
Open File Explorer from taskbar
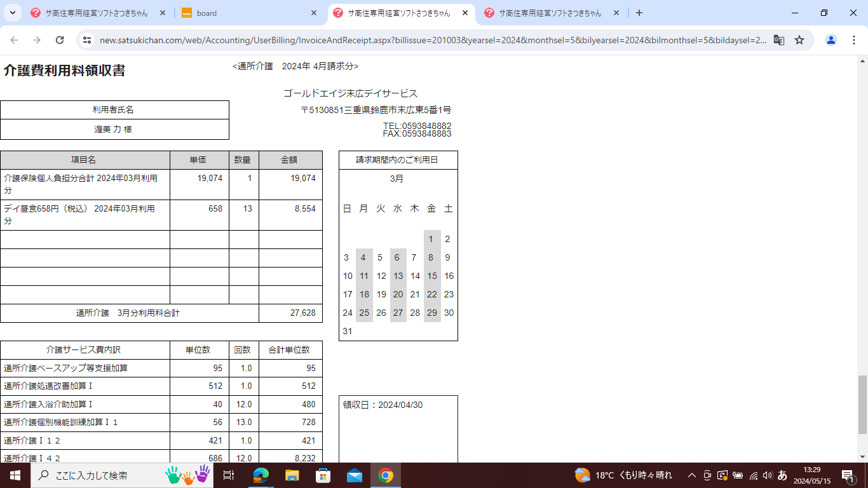[x=292, y=475]
